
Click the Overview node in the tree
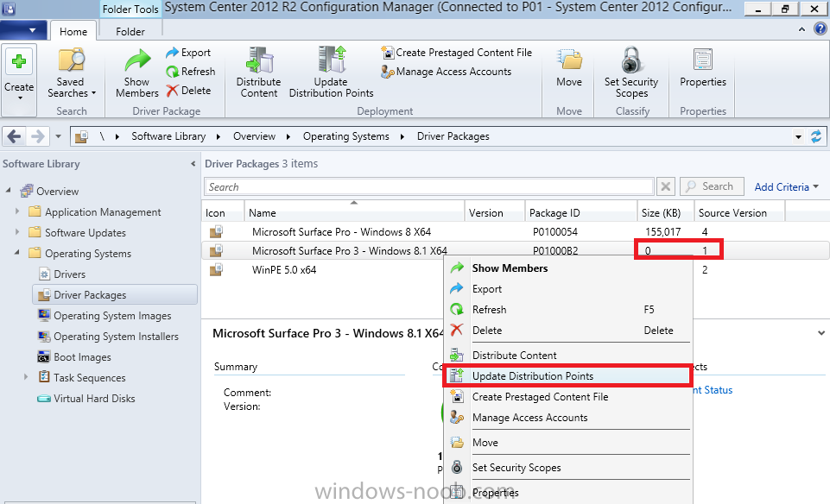[x=49, y=191]
